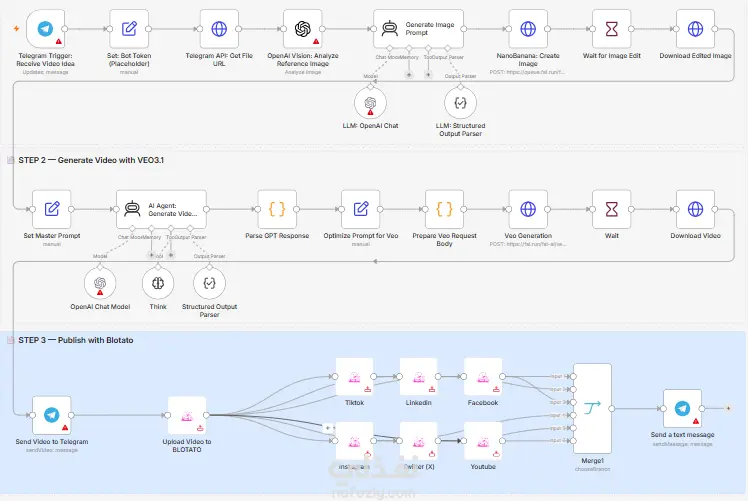Screen dimensions: 748x501
Task: Open the Wait for Image Edit node
Action: pyautogui.click(x=612, y=29)
